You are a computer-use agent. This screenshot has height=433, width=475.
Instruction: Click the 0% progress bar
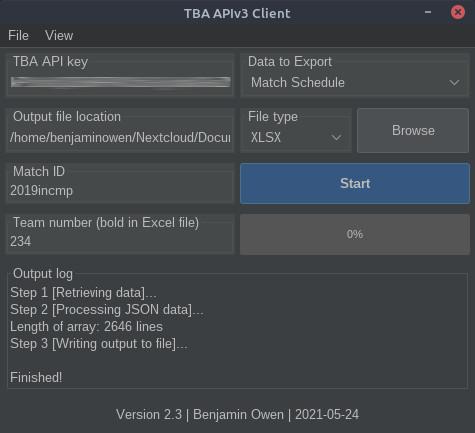355,234
